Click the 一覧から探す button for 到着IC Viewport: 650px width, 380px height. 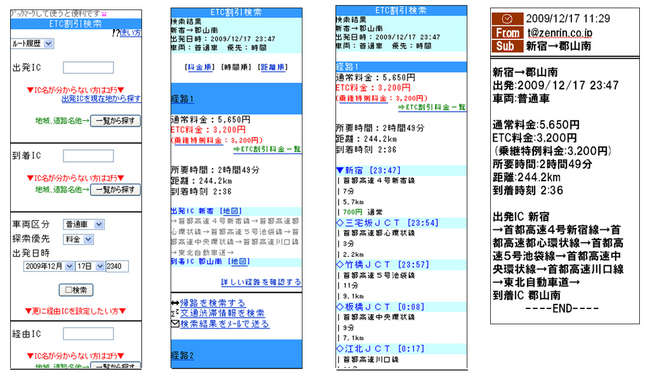pyautogui.click(x=115, y=190)
